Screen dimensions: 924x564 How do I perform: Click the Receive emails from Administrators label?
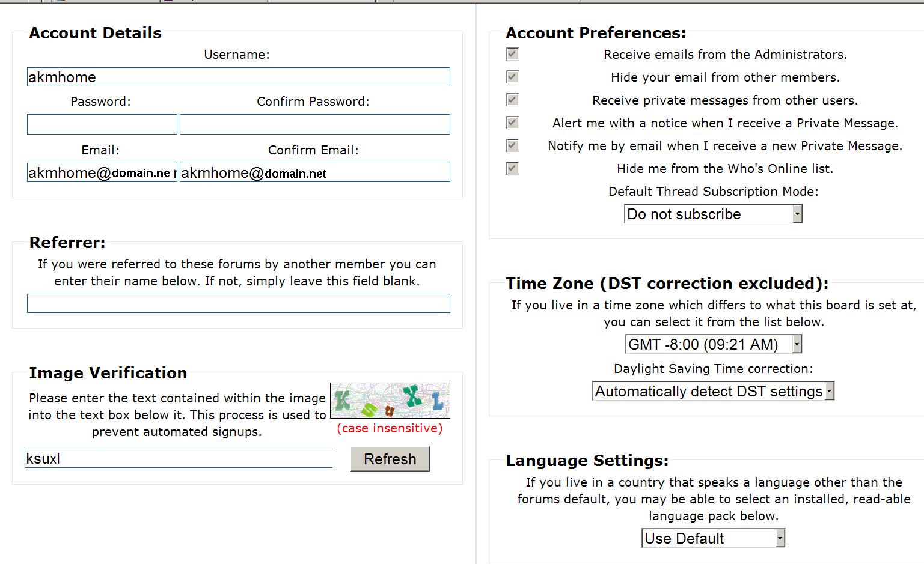point(725,55)
